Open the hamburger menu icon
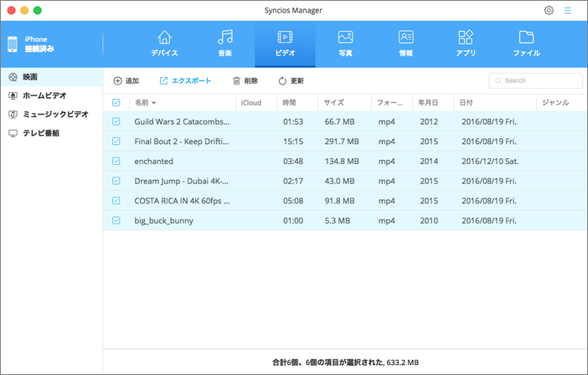The height and width of the screenshot is (375, 588). [x=568, y=11]
